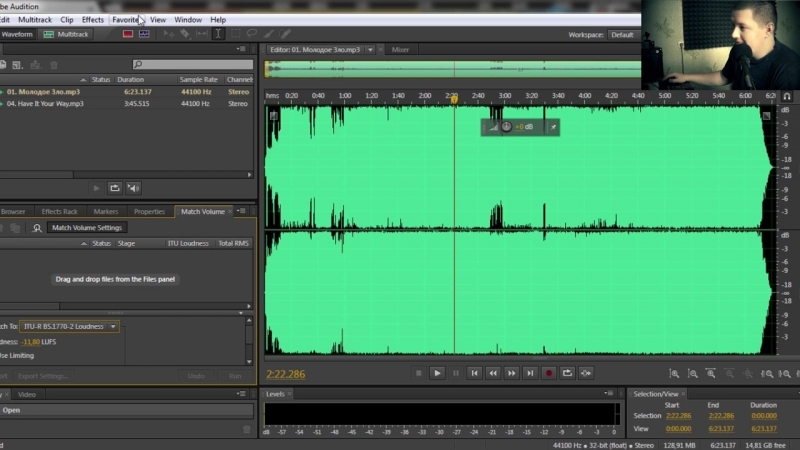Open the Workspace Default dropdown
The image size is (800, 450).
click(x=622, y=34)
